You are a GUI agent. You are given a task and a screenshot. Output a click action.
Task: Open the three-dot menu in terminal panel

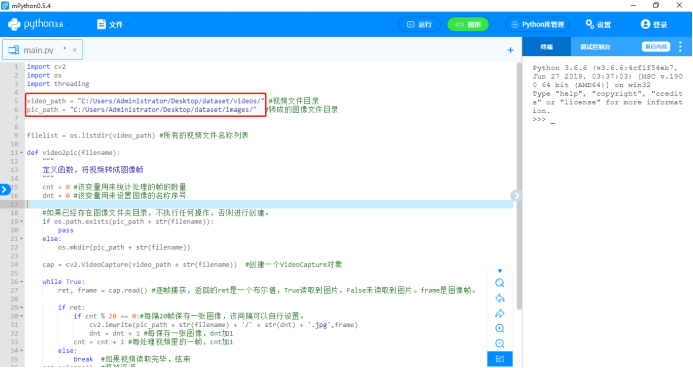tap(680, 46)
